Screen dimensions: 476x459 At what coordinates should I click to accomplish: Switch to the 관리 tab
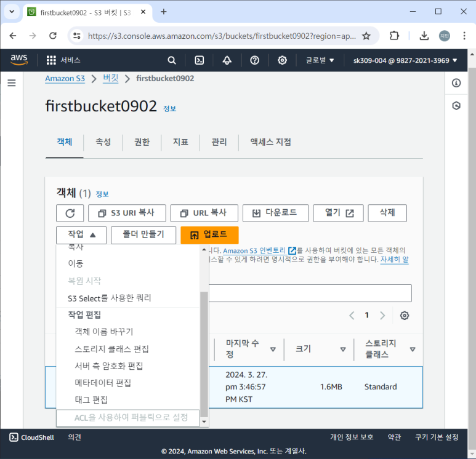coord(219,142)
